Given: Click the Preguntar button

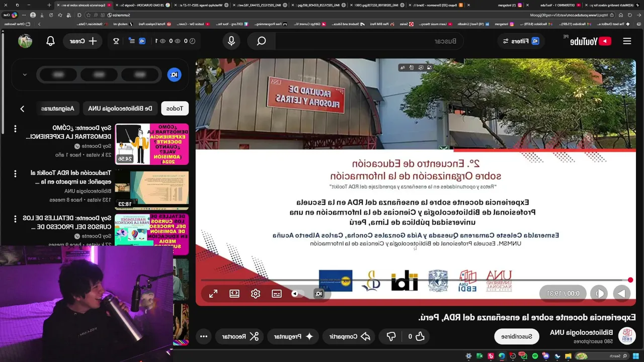Looking at the screenshot, I should tap(292, 336).
